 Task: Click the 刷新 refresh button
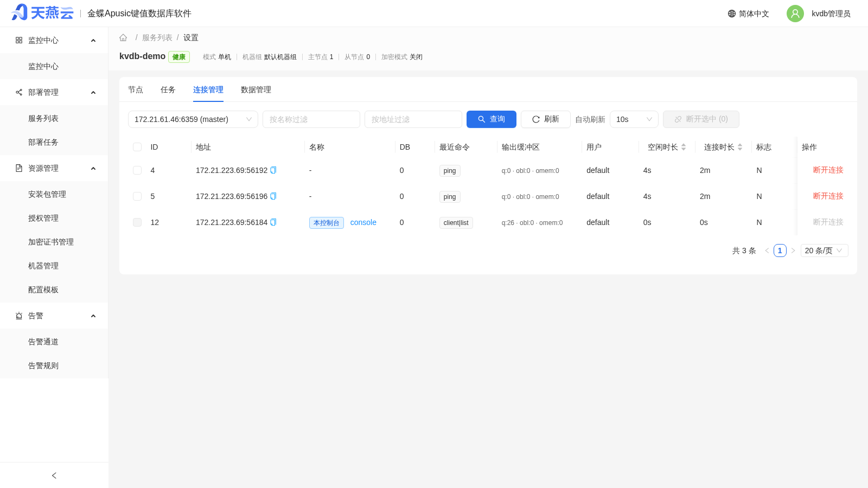(546, 119)
